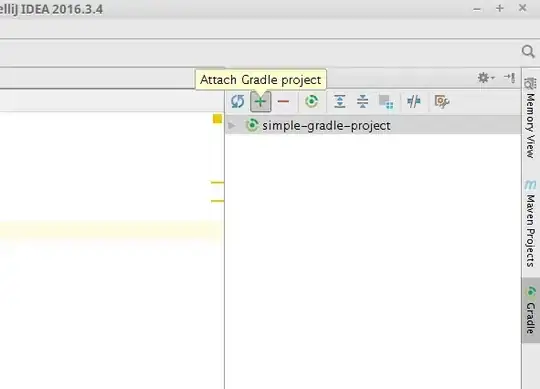The image size is (540, 389).
Task: Hide the Gradle tool window
Action: tap(509, 78)
